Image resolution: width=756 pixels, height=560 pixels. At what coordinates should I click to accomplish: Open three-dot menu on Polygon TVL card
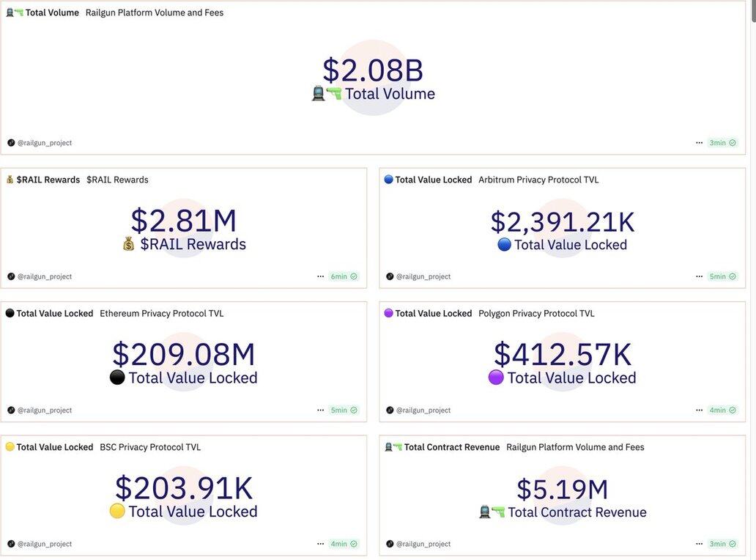699,410
